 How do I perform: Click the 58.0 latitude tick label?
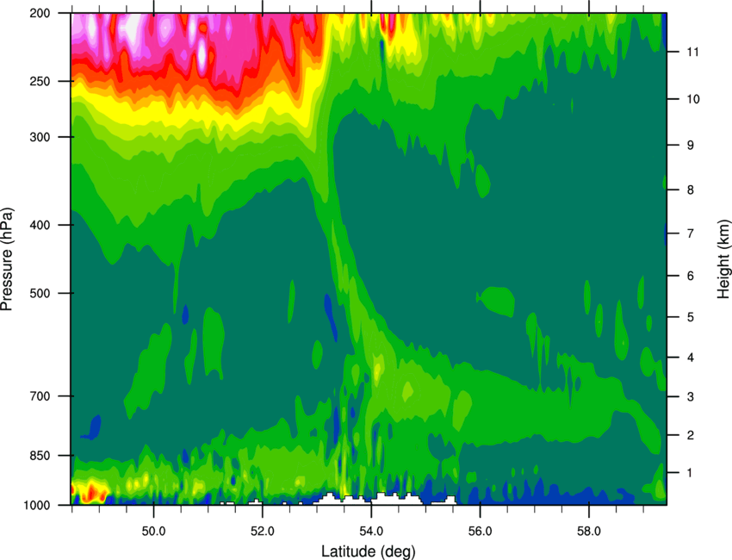[x=589, y=532]
